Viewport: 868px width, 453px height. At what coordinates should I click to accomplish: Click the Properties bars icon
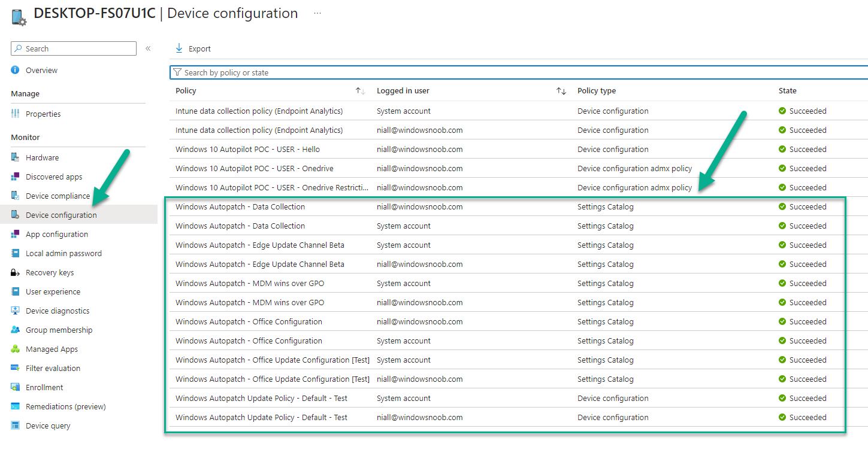tap(16, 114)
